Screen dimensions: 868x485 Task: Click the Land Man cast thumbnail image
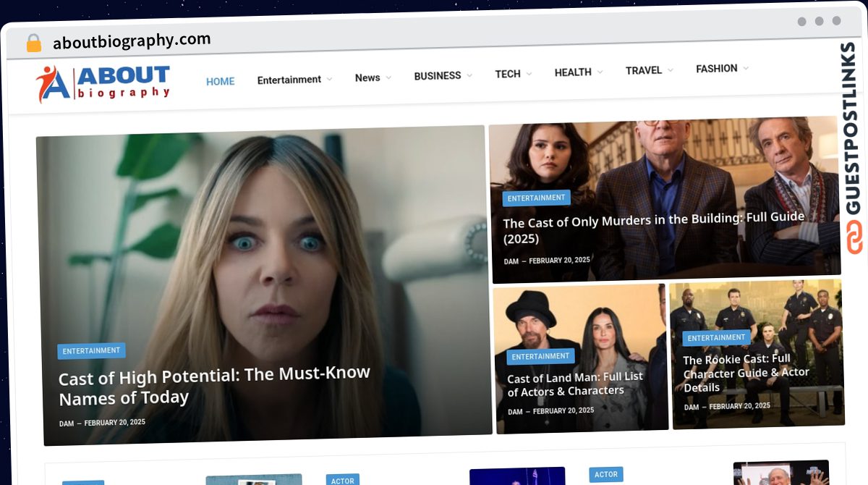tap(579, 319)
